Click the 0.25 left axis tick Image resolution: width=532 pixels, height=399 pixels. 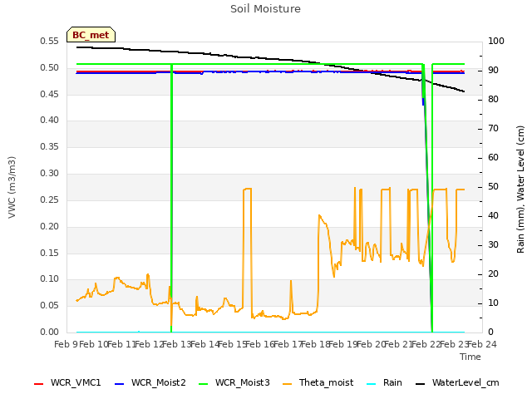coord(50,199)
